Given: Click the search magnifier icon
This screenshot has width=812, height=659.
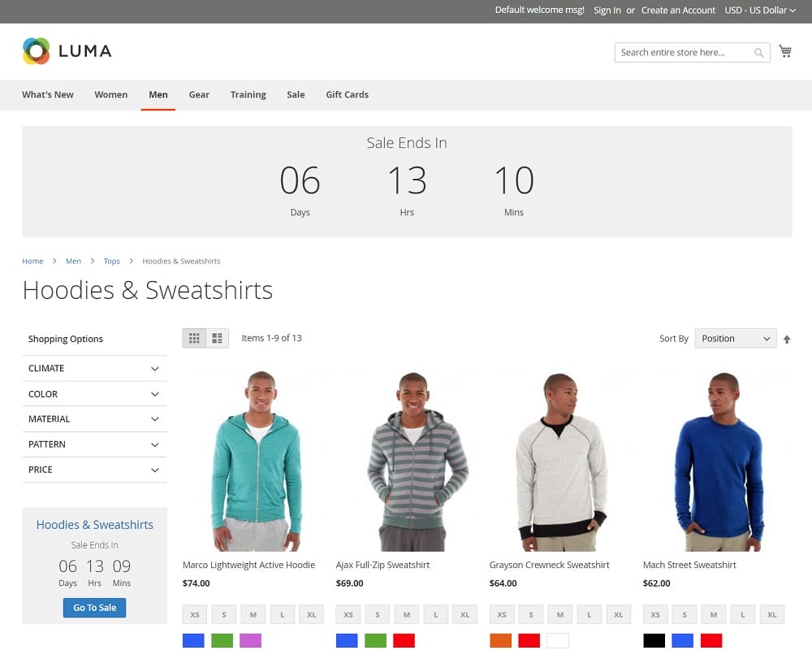Looking at the screenshot, I should [x=758, y=52].
